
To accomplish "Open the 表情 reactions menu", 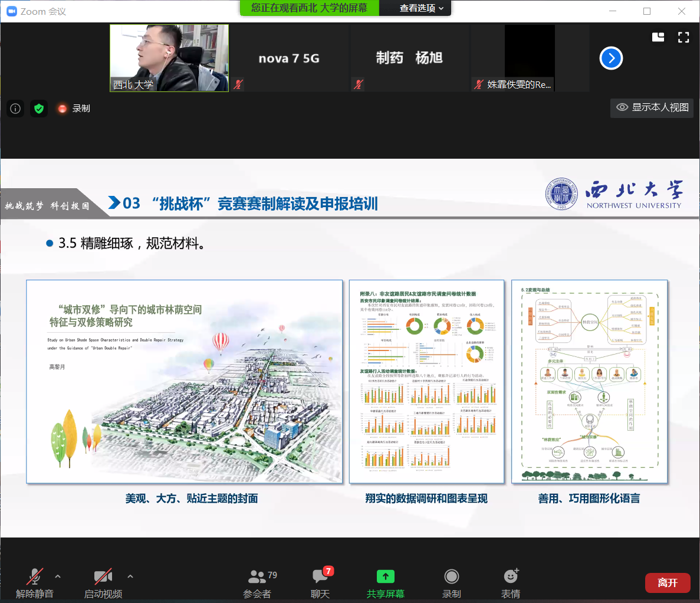I will (511, 582).
